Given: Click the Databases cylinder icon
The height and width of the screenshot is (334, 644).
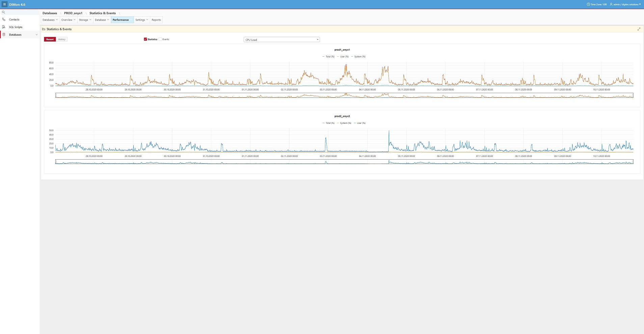Looking at the screenshot, I should pos(4,35).
